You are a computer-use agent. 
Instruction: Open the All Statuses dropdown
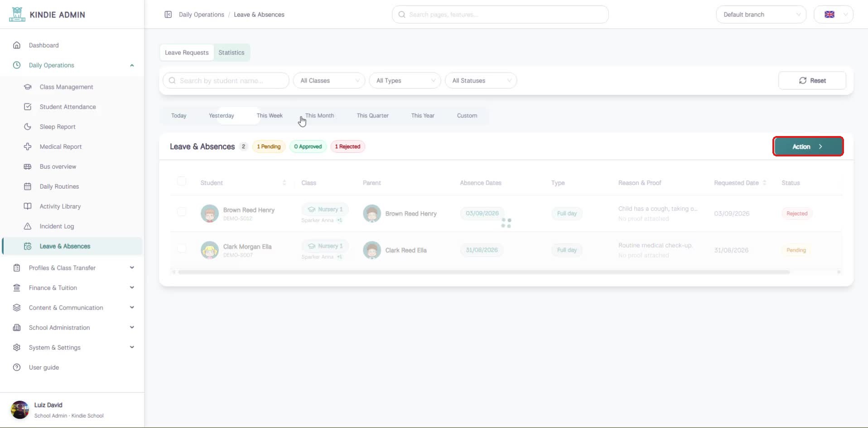click(x=481, y=81)
